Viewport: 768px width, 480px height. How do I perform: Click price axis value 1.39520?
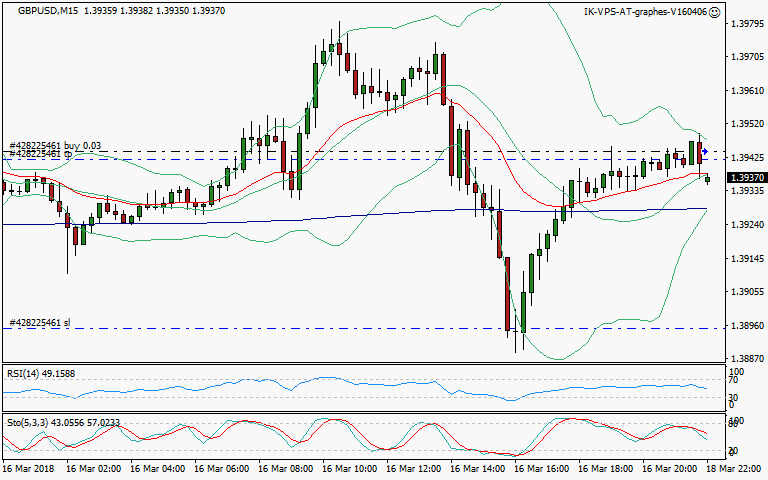(x=747, y=124)
